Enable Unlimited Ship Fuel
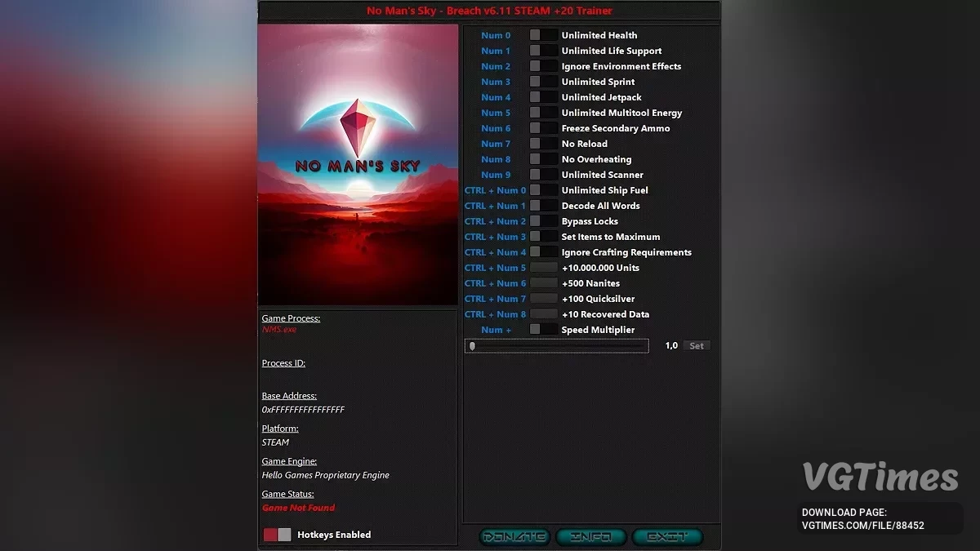980x551 pixels. 543,189
